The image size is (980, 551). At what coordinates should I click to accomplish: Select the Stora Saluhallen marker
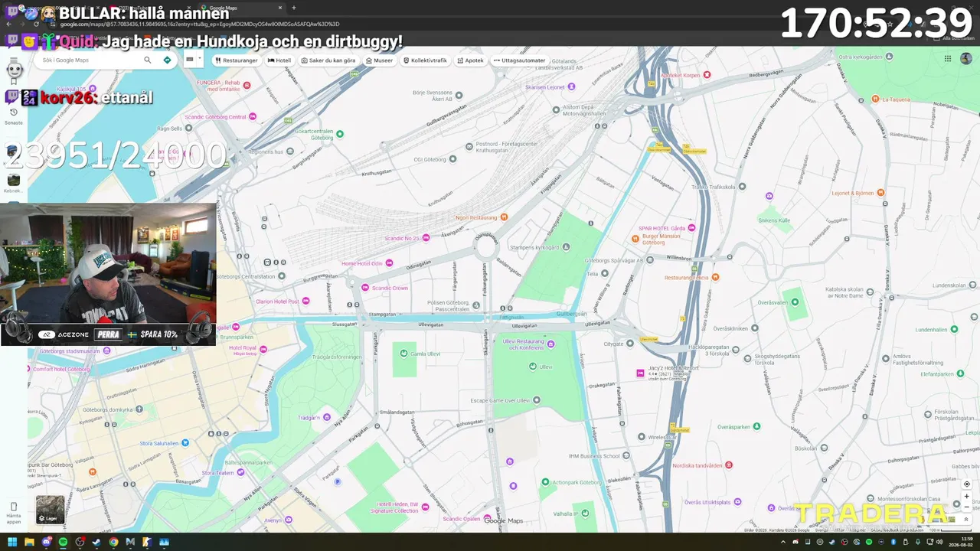[185, 443]
